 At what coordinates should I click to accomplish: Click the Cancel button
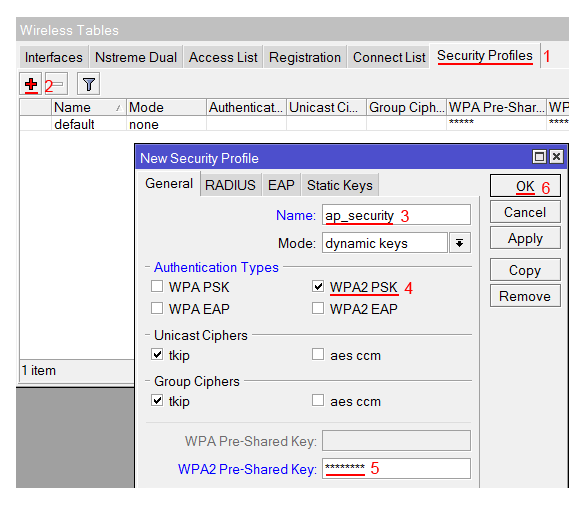click(x=525, y=212)
